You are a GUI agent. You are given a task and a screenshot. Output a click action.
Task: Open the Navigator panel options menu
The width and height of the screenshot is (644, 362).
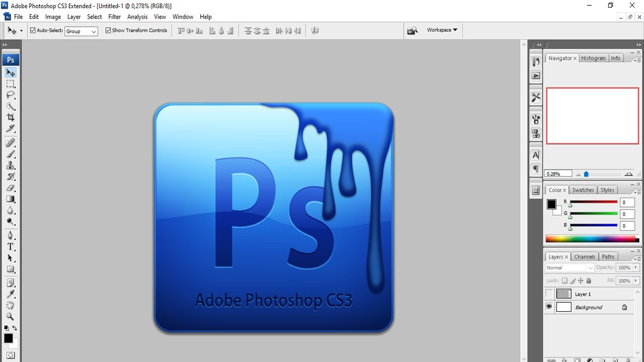coord(637,60)
